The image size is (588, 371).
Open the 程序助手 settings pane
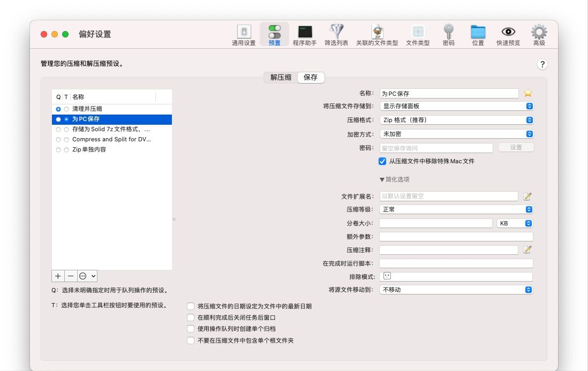(305, 34)
